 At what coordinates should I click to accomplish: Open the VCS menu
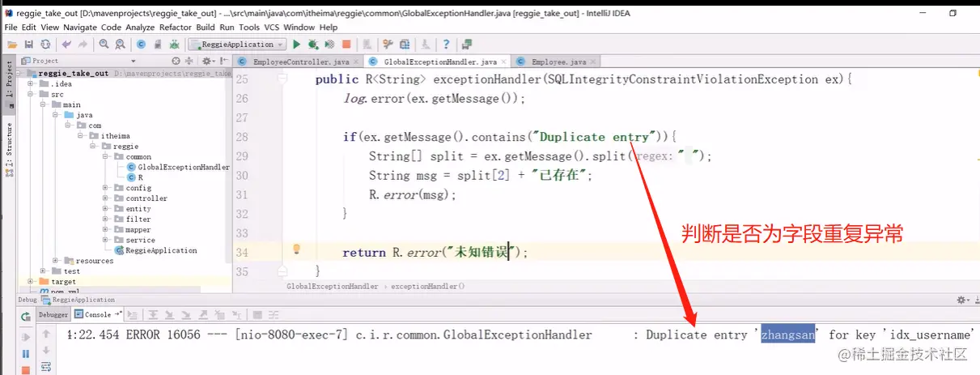(x=271, y=27)
